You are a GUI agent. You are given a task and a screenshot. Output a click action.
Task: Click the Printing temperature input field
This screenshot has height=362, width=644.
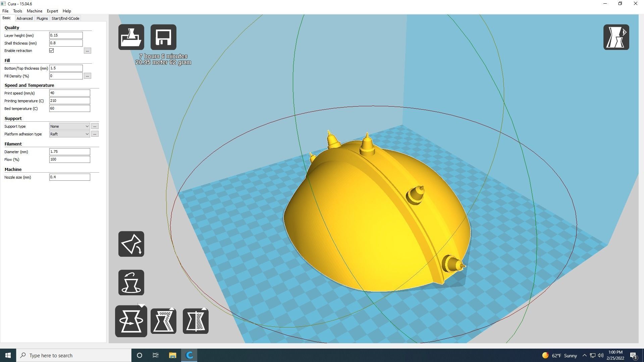(70, 101)
